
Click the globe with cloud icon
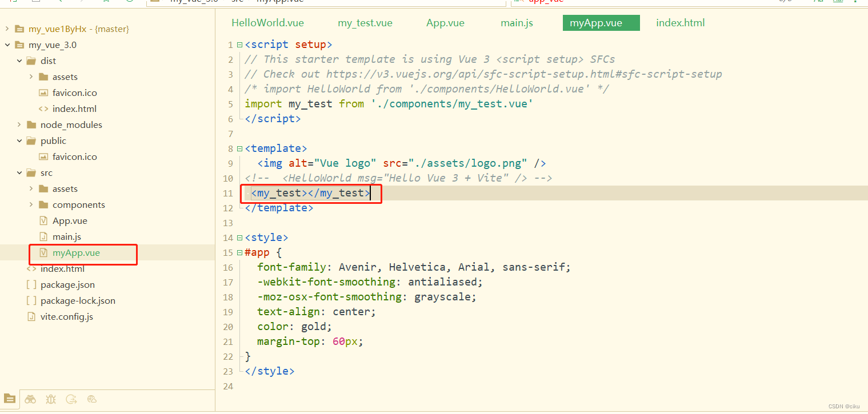pyautogui.click(x=92, y=399)
